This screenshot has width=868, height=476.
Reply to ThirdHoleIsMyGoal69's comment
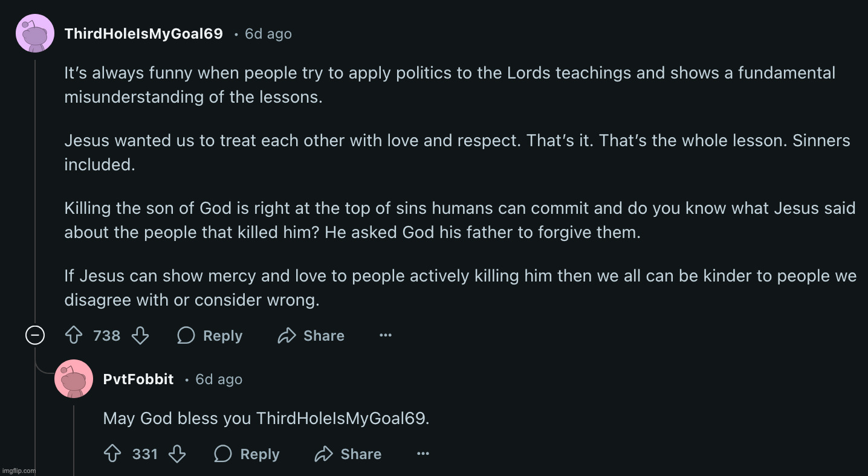click(x=210, y=335)
